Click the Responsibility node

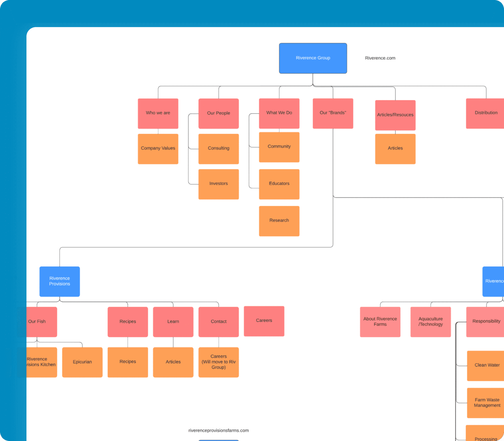point(485,322)
